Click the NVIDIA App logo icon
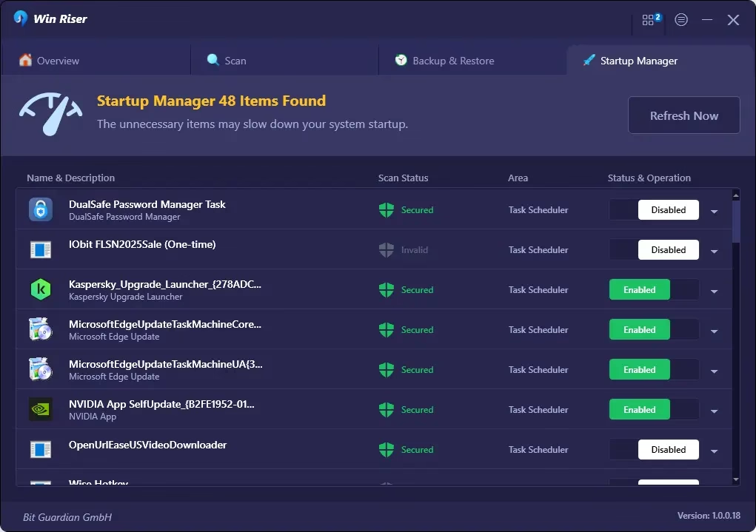This screenshot has height=532, width=756. point(41,410)
